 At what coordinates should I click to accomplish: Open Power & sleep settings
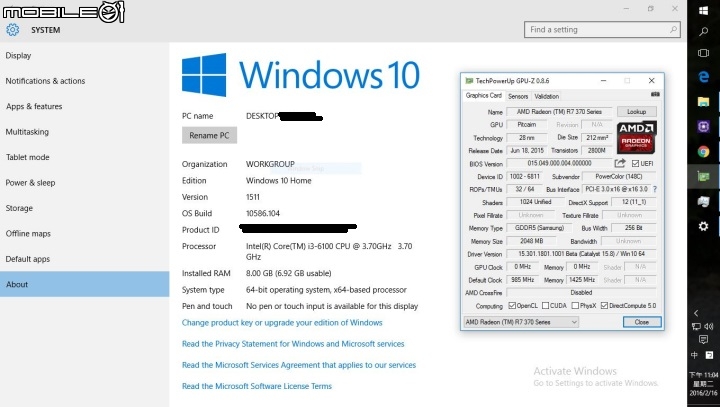[x=84, y=183]
